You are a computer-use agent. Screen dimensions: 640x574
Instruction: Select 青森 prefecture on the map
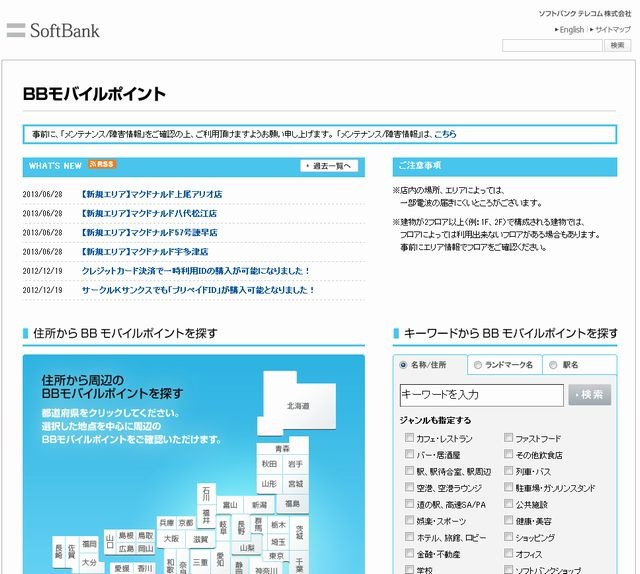[x=282, y=448]
